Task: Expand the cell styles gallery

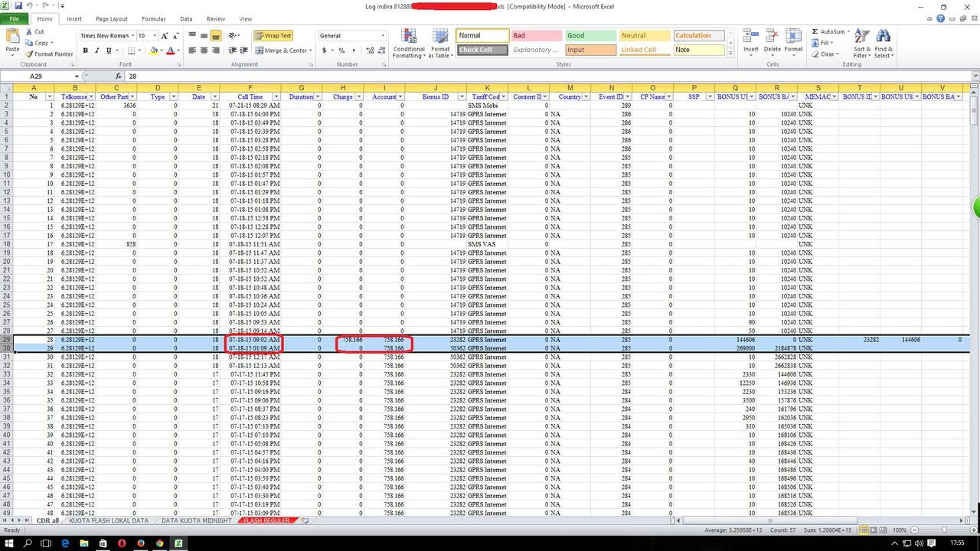Action: 731,54
